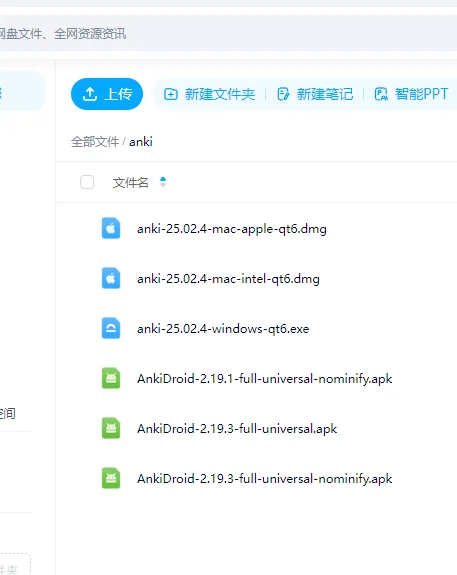
Task: Click the Apple icon of mac-apple-qt6.dmg
Action: click(x=111, y=228)
